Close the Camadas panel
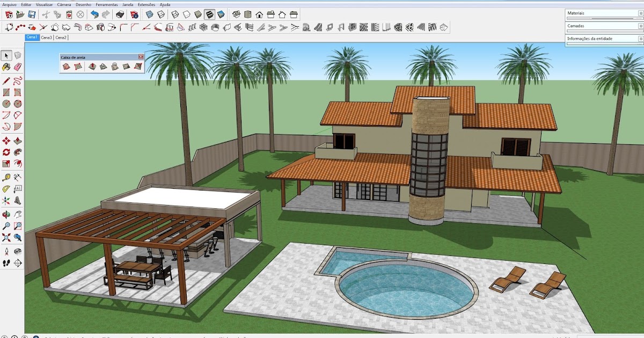This screenshot has width=644, height=338. 641,26
